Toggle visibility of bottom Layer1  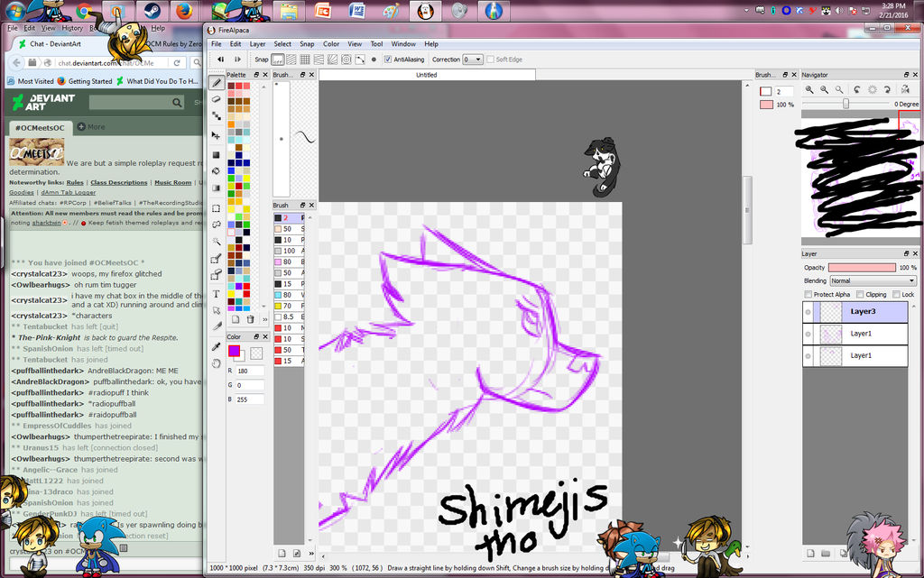(808, 356)
